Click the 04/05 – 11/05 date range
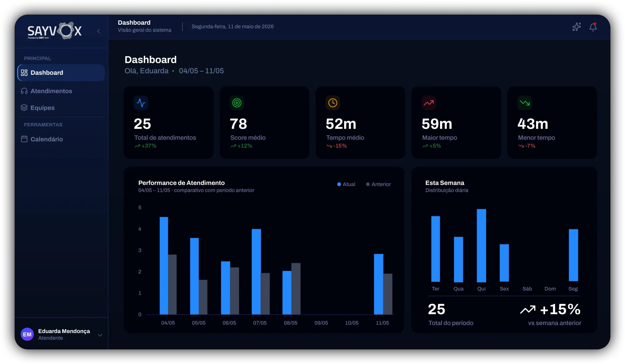The width and height of the screenshot is (625, 364). (201, 71)
